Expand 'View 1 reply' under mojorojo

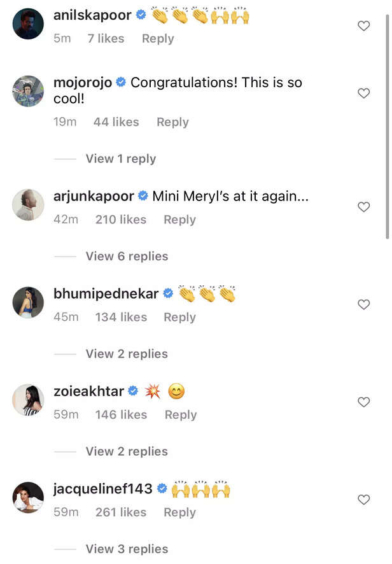pos(120,159)
